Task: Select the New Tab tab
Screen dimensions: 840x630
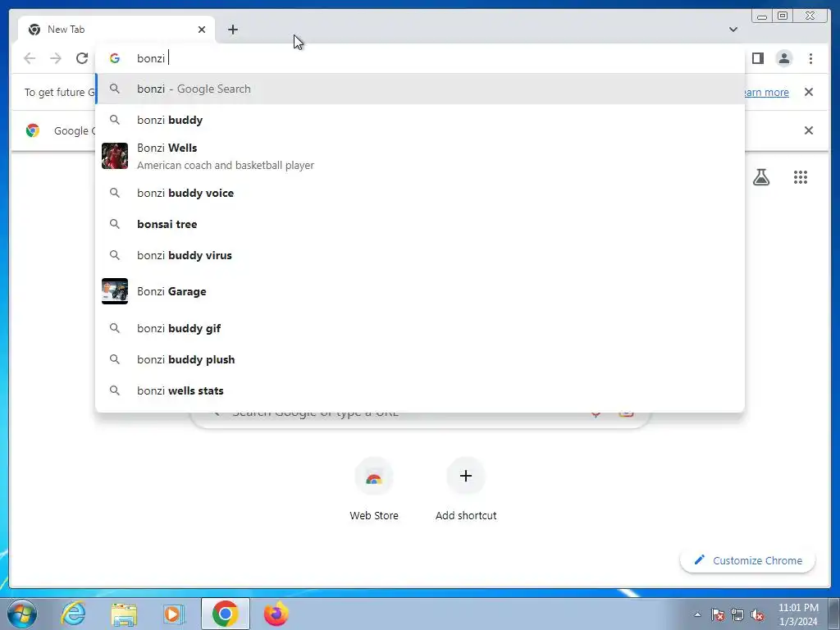Action: coord(116,30)
